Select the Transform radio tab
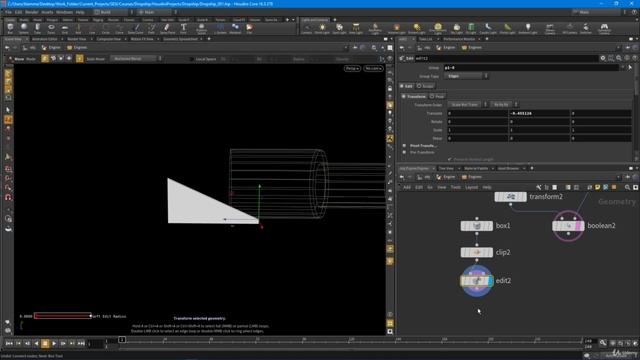The height and width of the screenshot is (360, 640). [414, 96]
